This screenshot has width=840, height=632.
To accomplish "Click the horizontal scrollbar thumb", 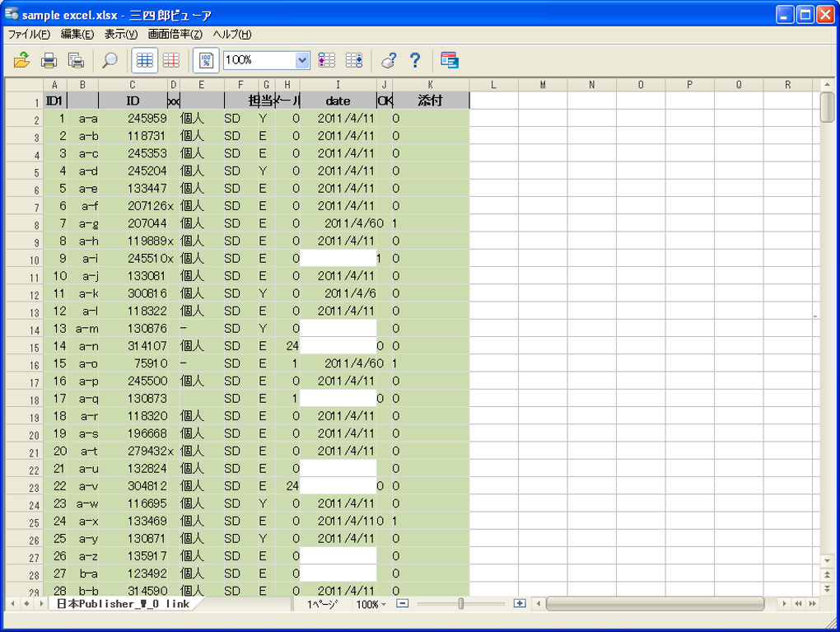I will 656,604.
